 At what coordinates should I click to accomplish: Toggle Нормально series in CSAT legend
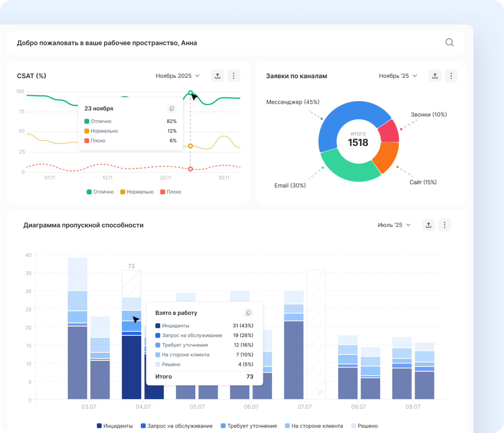(x=137, y=192)
